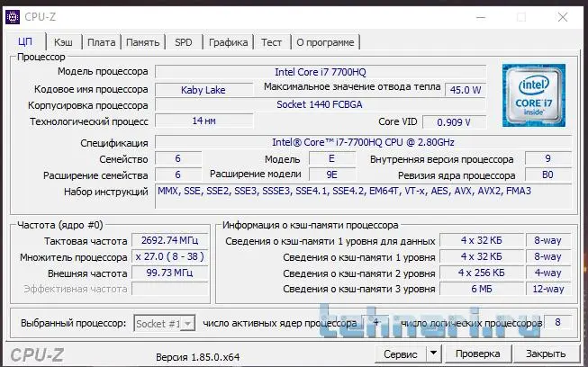Viewport: 588px width, 367px height.
Task: Switch to the Память tab
Action: coord(143,42)
